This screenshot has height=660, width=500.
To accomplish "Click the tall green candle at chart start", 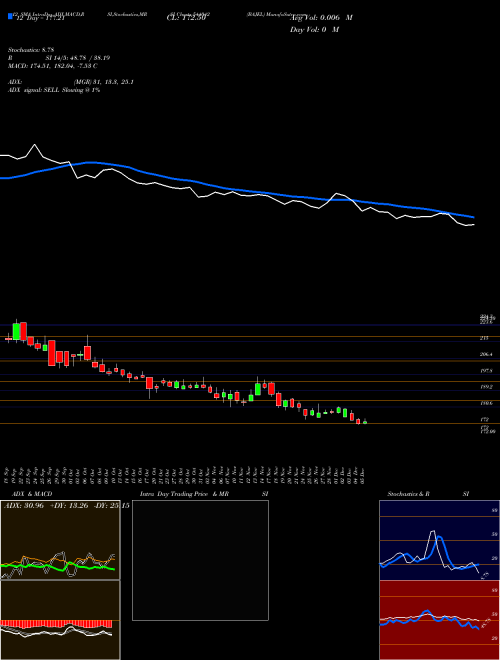I will pos(16,331).
